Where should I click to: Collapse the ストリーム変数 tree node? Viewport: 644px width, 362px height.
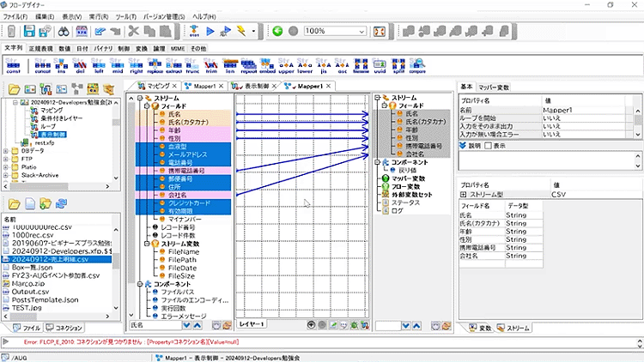(147, 244)
